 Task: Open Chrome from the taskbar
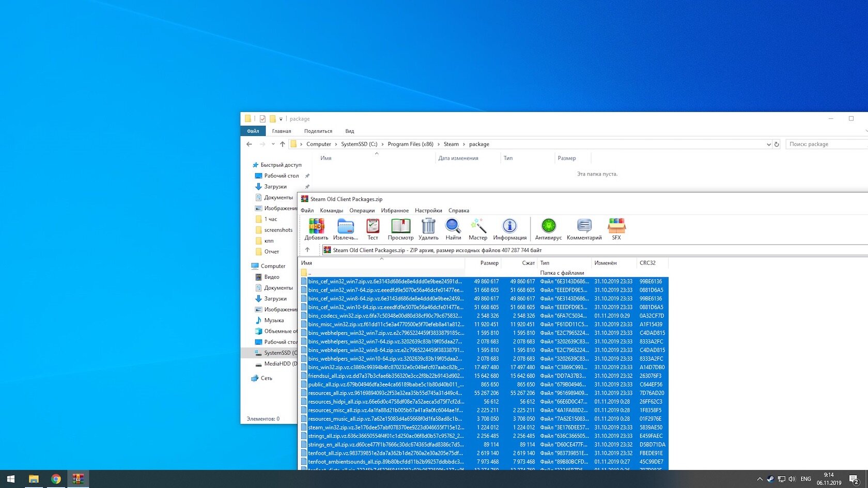tap(56, 479)
